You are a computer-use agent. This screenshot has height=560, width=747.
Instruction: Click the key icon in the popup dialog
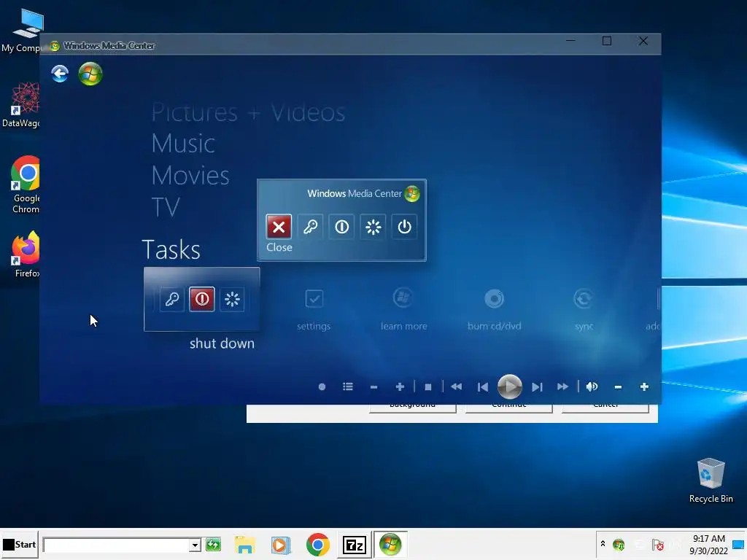point(310,227)
